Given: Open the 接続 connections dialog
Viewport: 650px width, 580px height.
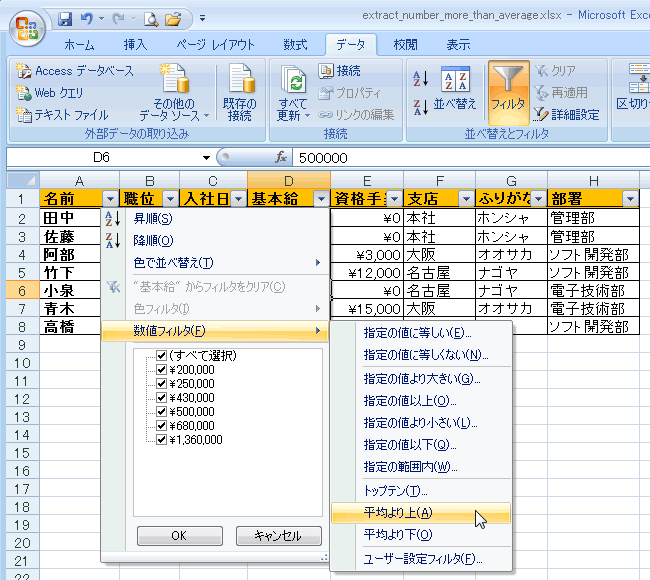Looking at the screenshot, I should [340, 71].
